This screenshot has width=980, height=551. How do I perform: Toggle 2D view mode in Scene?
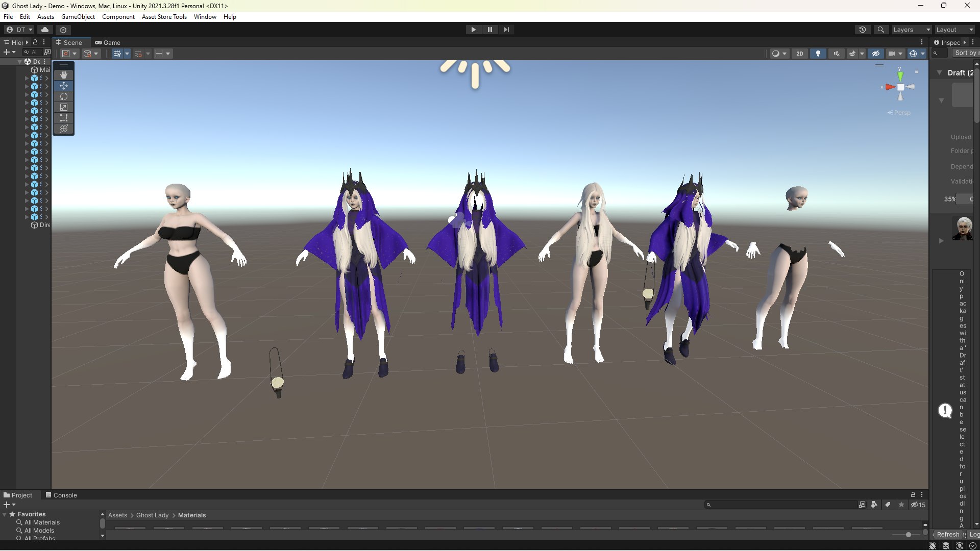[x=800, y=54]
